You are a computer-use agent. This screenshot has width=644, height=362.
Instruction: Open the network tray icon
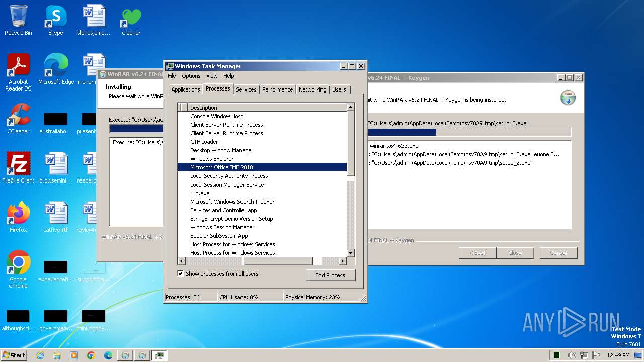(x=584, y=355)
